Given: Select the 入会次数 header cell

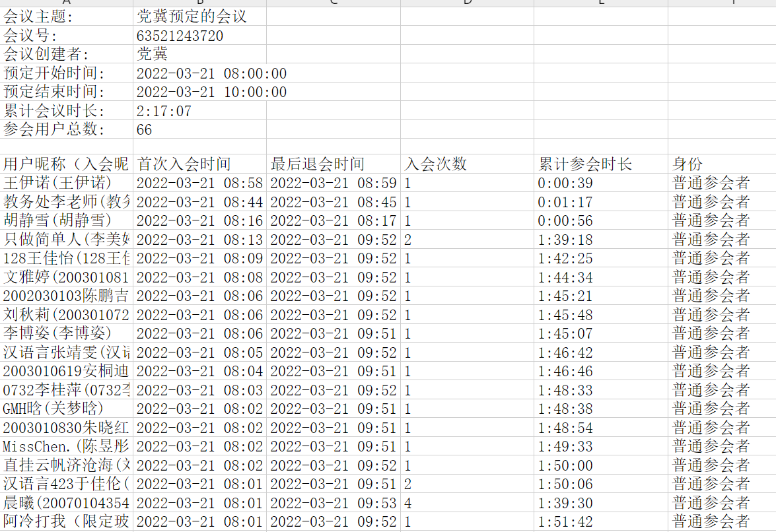Looking at the screenshot, I should click(467, 164).
